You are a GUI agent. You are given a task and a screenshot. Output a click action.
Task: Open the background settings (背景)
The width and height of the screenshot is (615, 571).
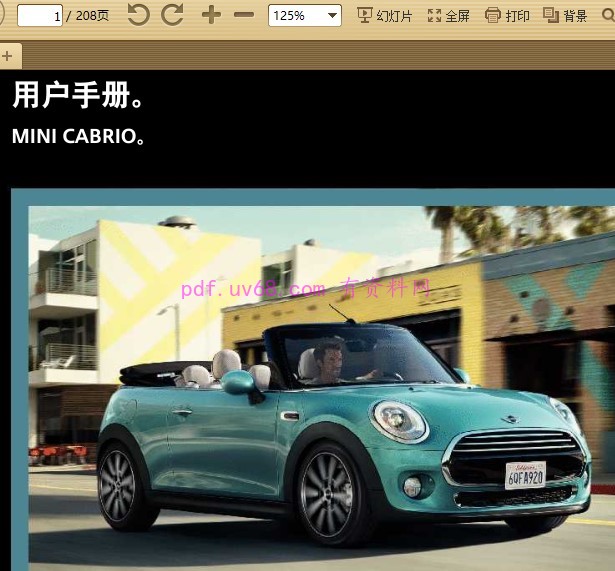(x=565, y=16)
